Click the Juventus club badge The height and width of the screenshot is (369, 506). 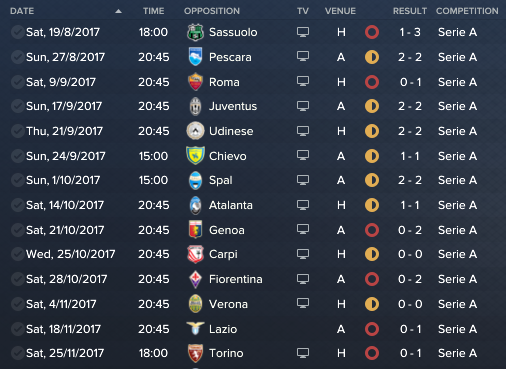pyautogui.click(x=195, y=106)
